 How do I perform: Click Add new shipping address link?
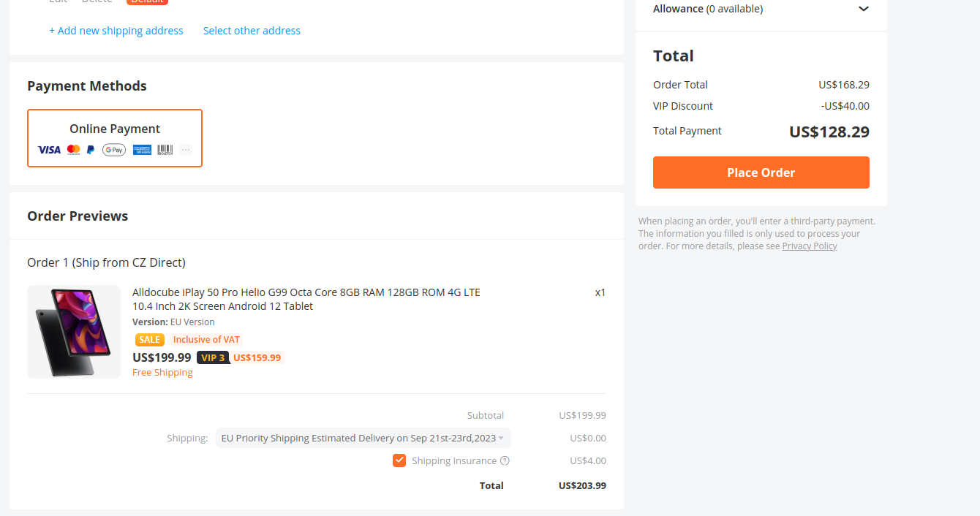[116, 31]
